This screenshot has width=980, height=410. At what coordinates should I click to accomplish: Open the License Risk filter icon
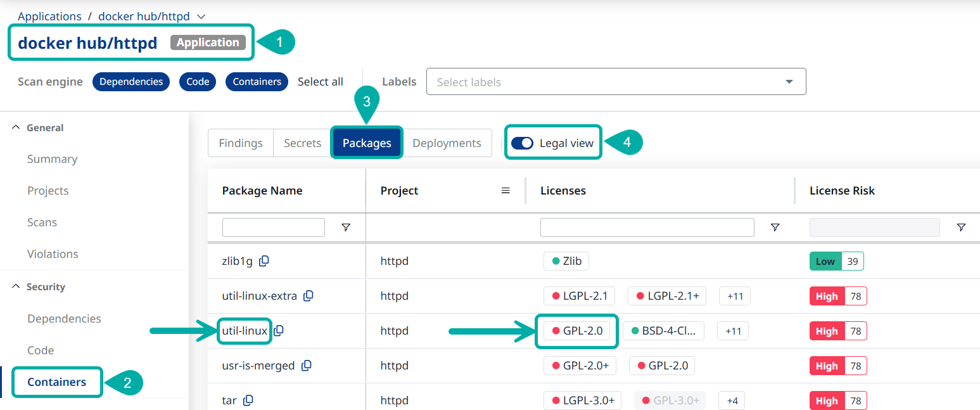(x=961, y=227)
